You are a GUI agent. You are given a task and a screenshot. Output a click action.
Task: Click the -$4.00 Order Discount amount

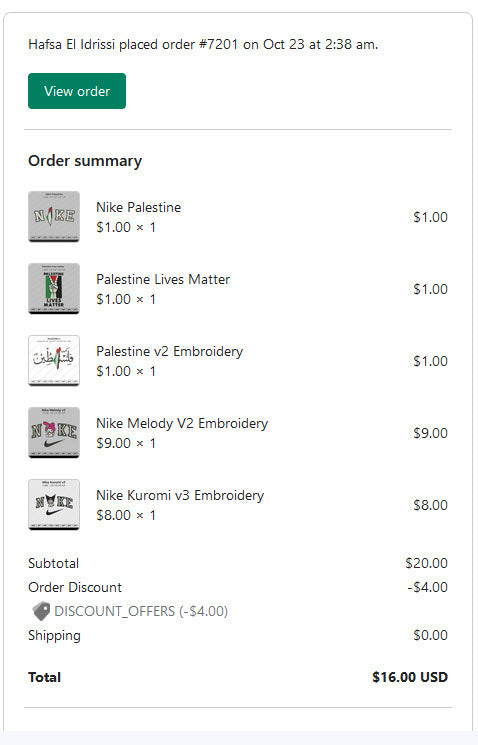(428, 587)
